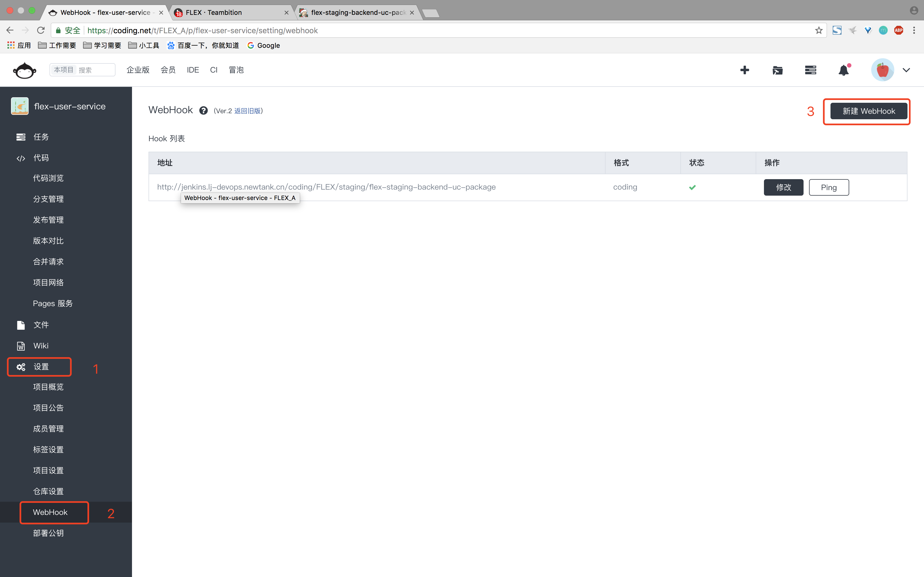Screen dimensions: 924x577
Task: Open the CI menu item
Action: [213, 70]
